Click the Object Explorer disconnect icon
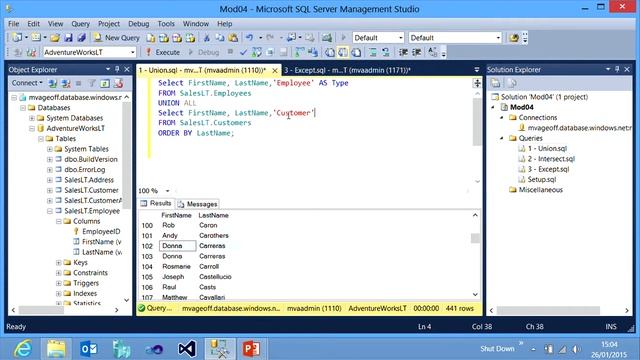 [x=66, y=83]
